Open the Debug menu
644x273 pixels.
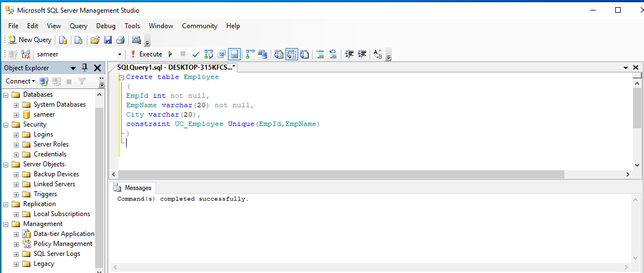(x=106, y=26)
